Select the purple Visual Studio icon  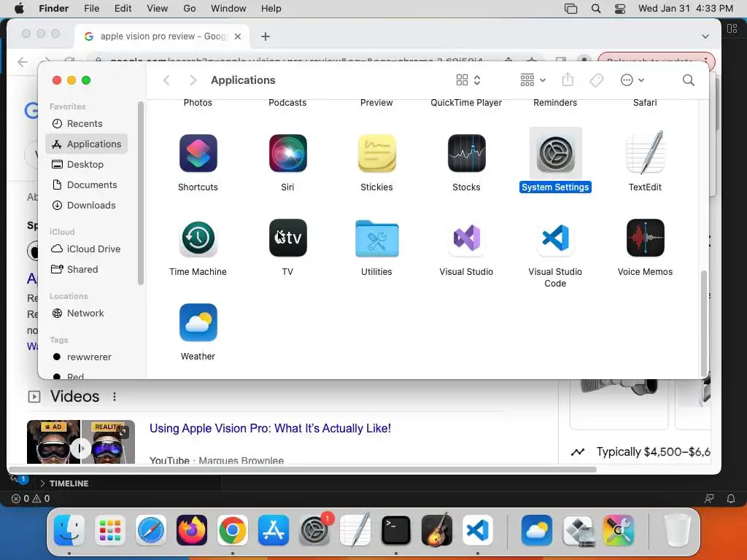point(466,238)
